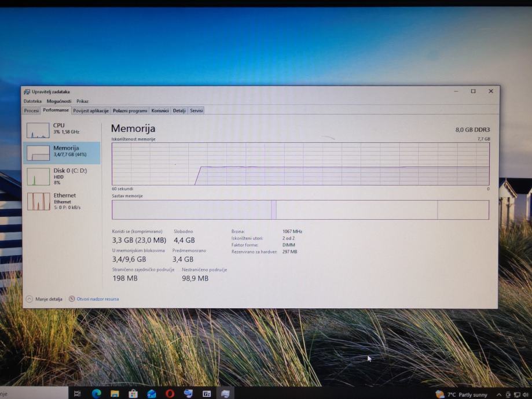Click the 8,0 GB DDR3 label
The height and width of the screenshot is (399, 532).
click(x=472, y=130)
